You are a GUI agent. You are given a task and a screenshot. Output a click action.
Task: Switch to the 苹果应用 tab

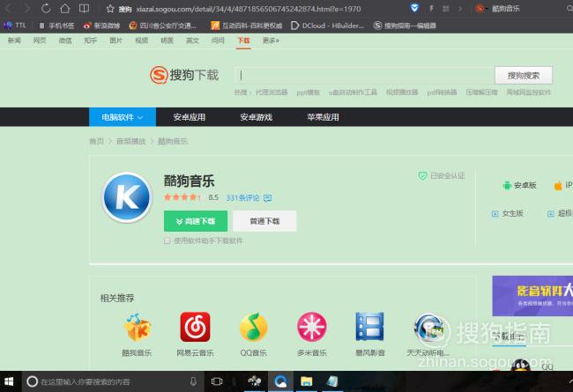click(323, 117)
